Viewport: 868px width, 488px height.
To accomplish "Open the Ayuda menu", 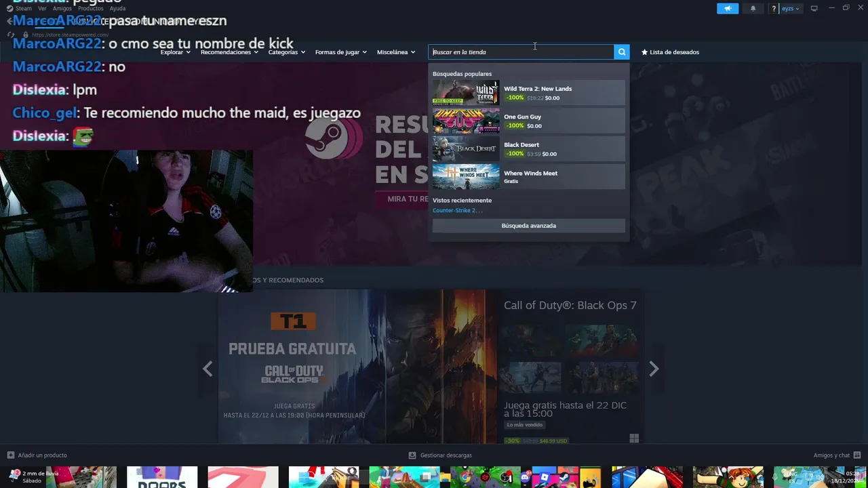I will 117,9.
